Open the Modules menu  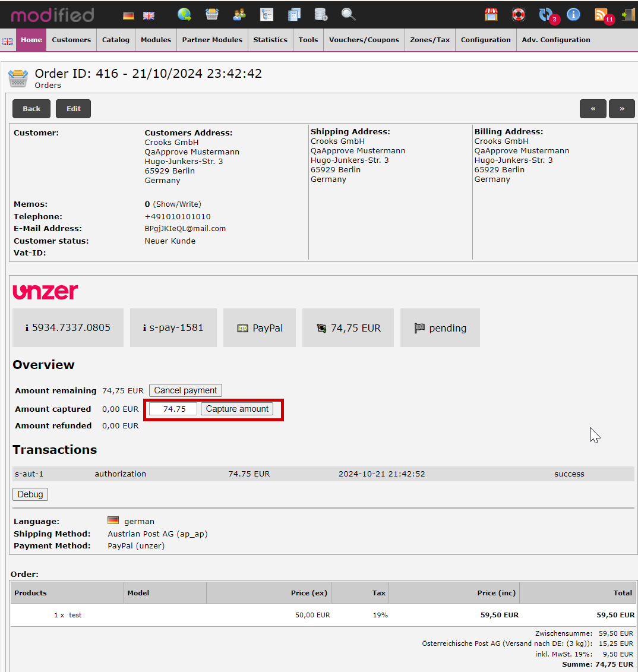(156, 40)
